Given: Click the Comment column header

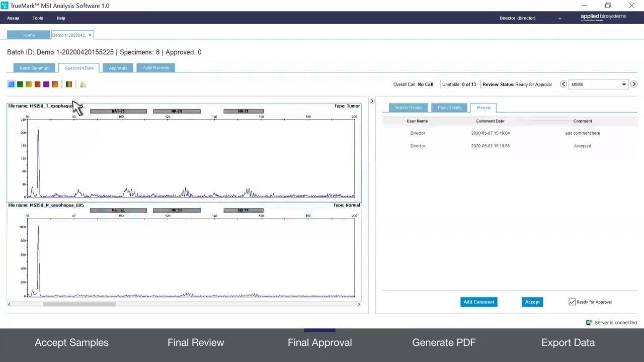Looking at the screenshot, I should 583,121.
